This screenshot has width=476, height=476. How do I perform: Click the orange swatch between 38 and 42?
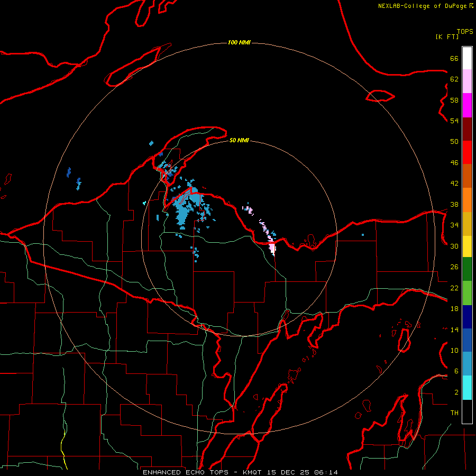[467, 200]
